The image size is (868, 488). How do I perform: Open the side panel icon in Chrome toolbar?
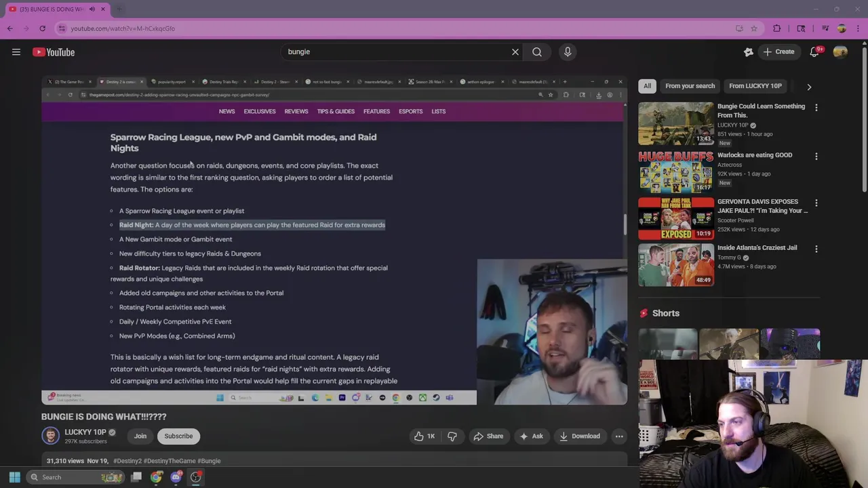(x=801, y=28)
